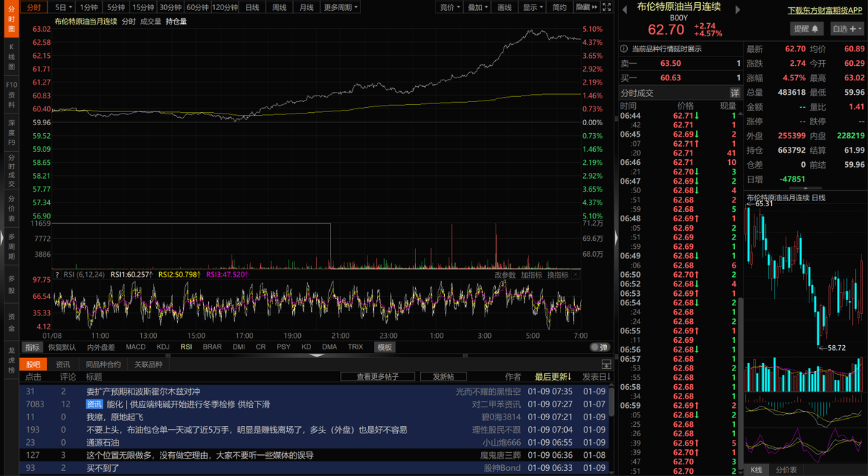The width and height of the screenshot is (868, 476).
Task: Click the delayed-quote info icon
Action: (625, 49)
